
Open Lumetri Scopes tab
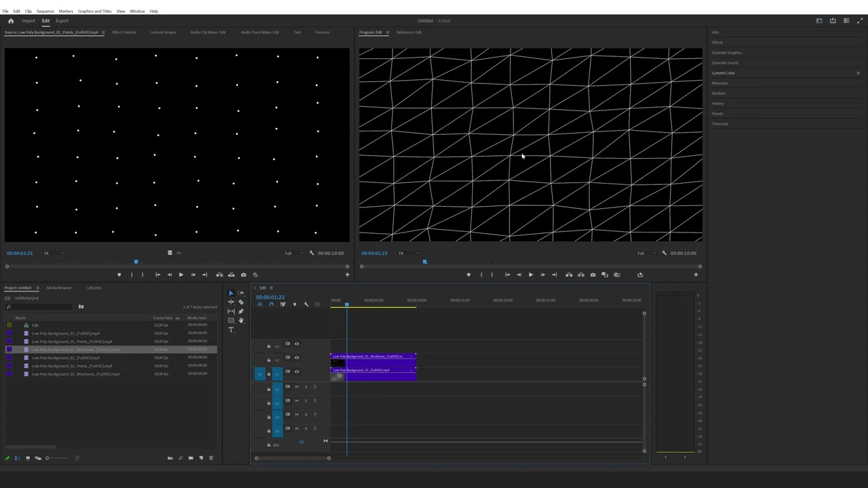(163, 32)
